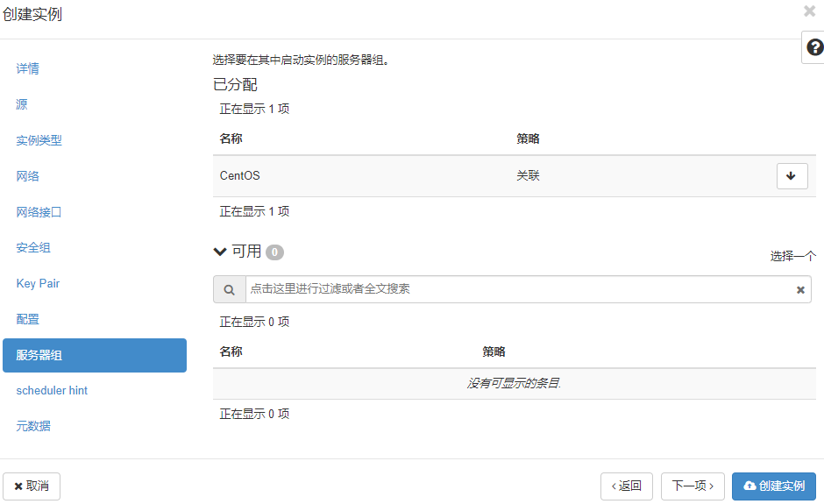Click the 返回 back button
Screen dimensions: 824x504
[626, 486]
